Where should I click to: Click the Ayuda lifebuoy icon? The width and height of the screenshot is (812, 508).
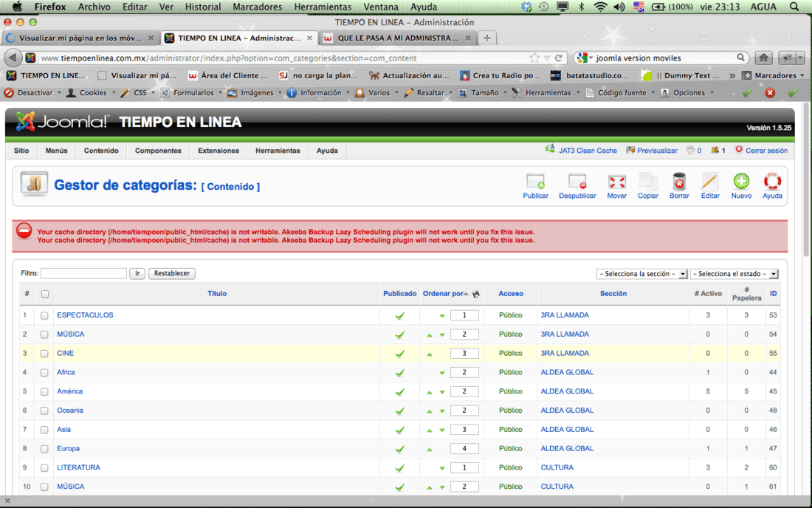(x=772, y=181)
